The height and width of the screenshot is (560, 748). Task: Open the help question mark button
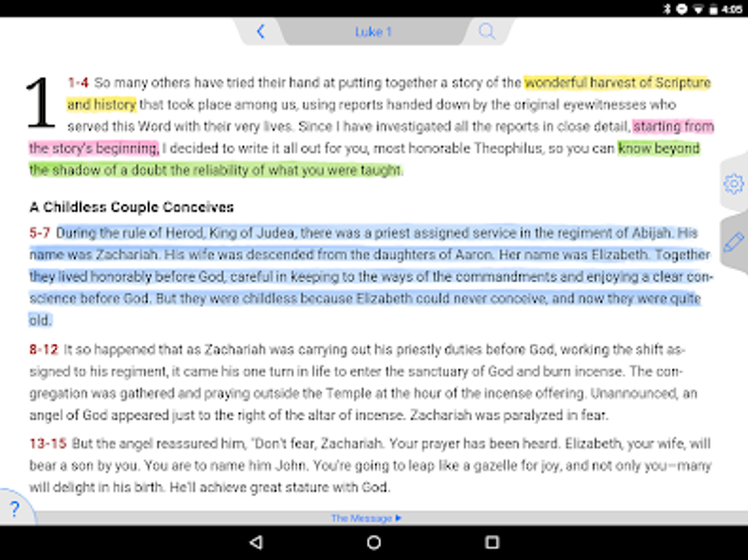(x=15, y=509)
